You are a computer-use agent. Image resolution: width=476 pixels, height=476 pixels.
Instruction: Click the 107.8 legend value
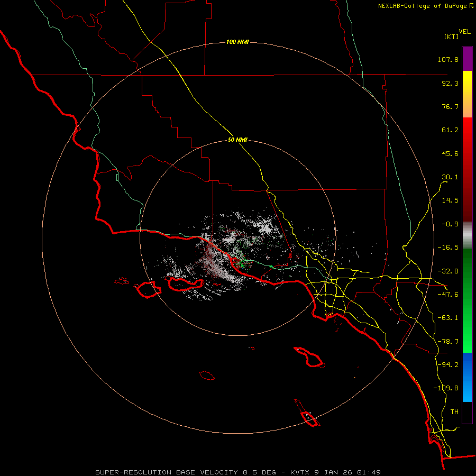[x=448, y=59]
